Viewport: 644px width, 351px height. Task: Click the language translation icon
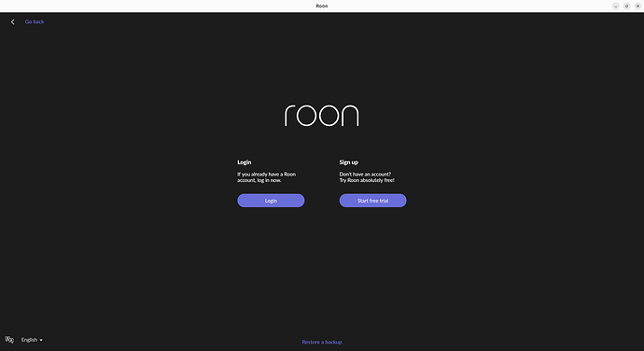click(x=9, y=340)
